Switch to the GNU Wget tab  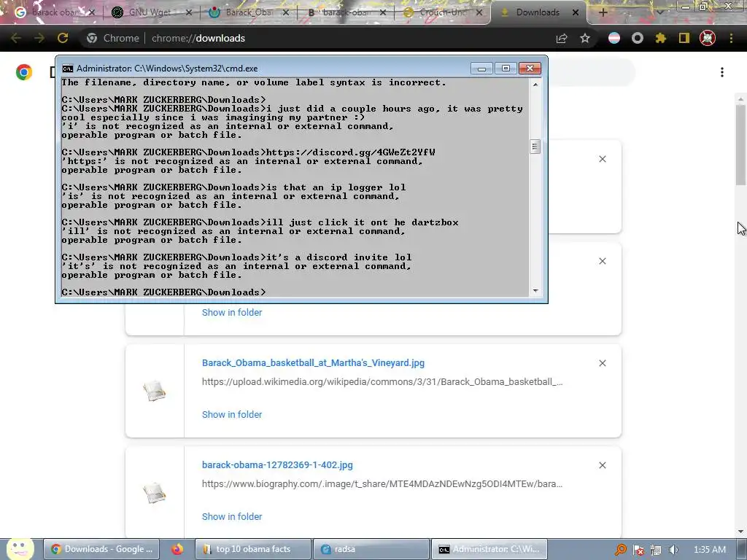point(150,12)
